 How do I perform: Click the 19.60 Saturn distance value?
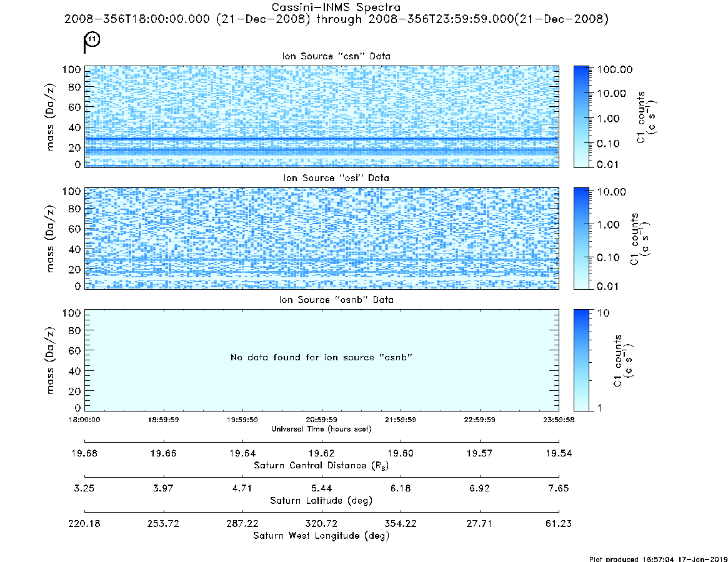[x=400, y=453]
